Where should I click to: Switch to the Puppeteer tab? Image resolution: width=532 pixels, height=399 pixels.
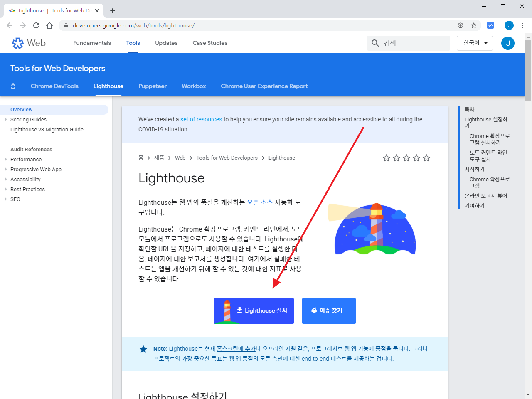tap(153, 86)
